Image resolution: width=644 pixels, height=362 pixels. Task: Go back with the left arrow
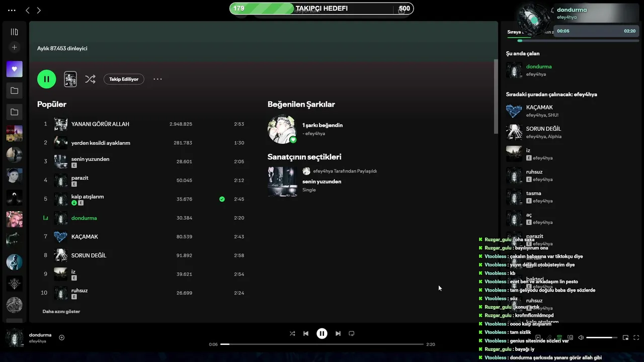[x=28, y=10]
